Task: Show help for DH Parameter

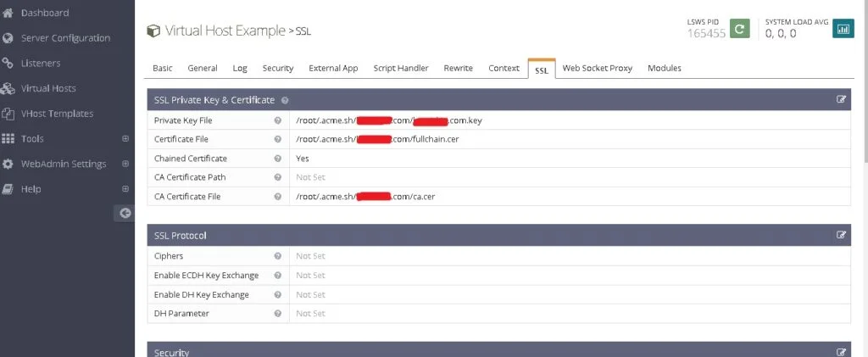Action: coord(278,313)
